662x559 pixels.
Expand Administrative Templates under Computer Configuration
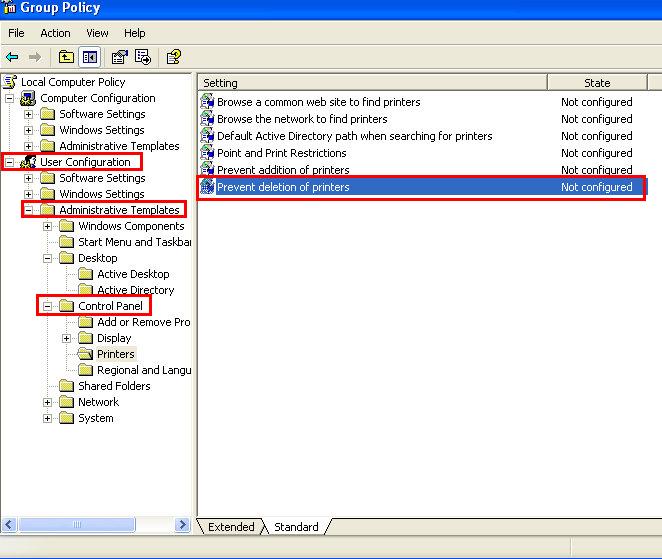(28, 147)
